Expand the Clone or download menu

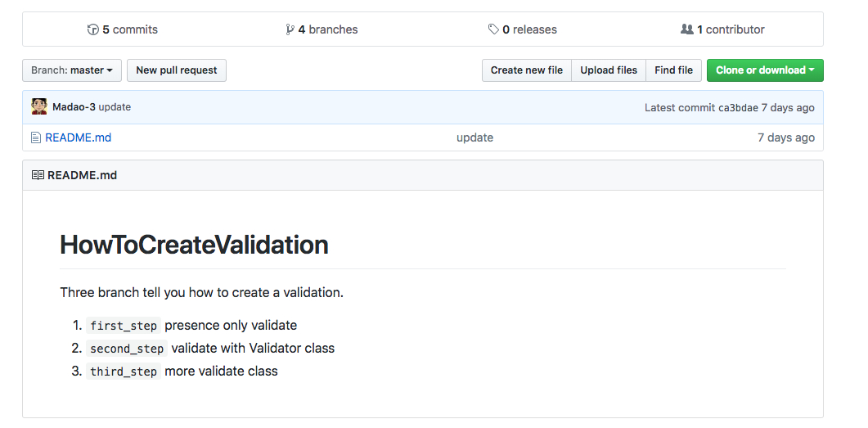(x=765, y=70)
